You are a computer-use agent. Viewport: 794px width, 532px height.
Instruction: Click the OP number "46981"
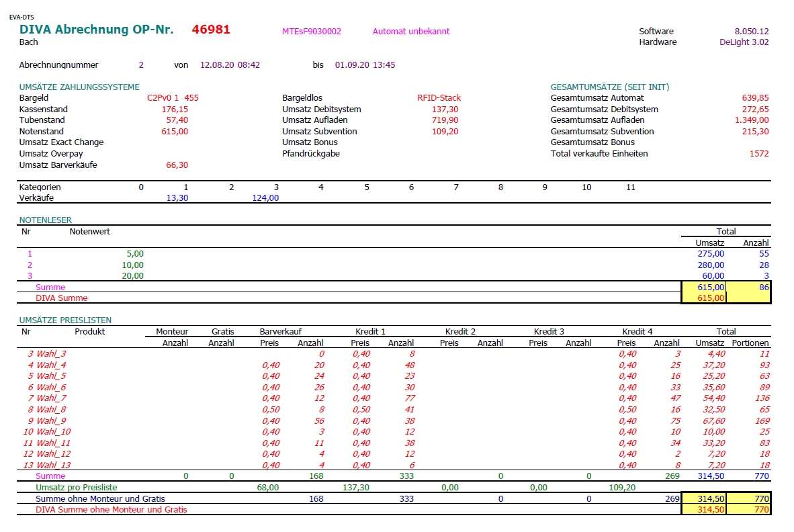click(211, 30)
